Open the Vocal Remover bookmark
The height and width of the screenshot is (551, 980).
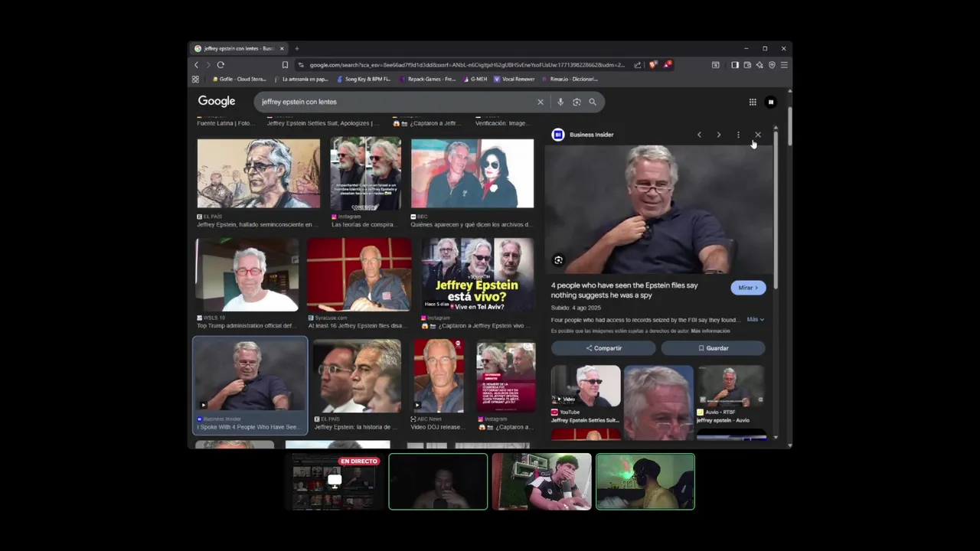(514, 79)
